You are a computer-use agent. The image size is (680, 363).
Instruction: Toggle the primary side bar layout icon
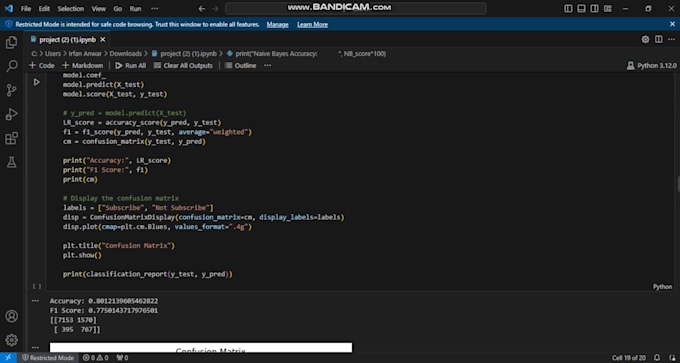568,9
